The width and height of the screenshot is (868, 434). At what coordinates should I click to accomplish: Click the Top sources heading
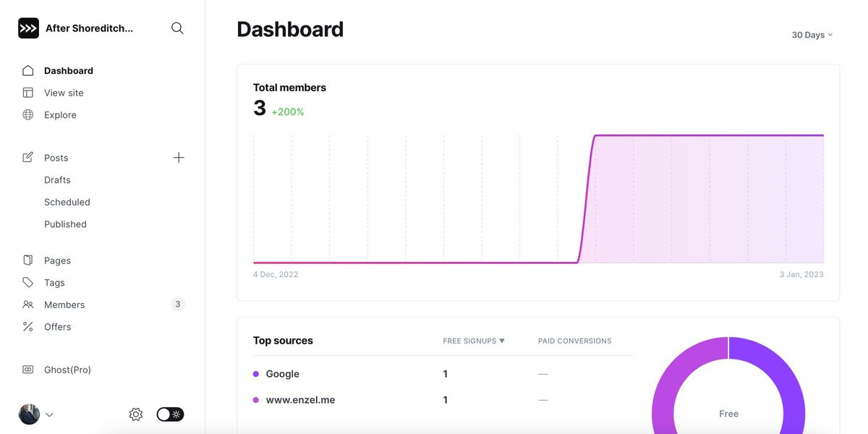tap(283, 341)
